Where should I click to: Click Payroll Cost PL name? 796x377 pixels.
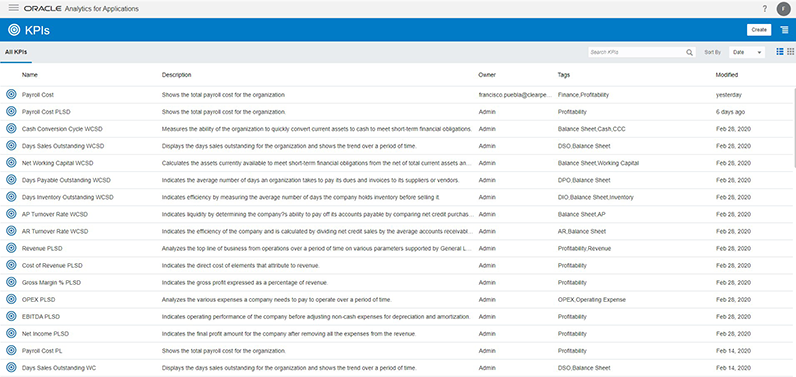coord(42,351)
